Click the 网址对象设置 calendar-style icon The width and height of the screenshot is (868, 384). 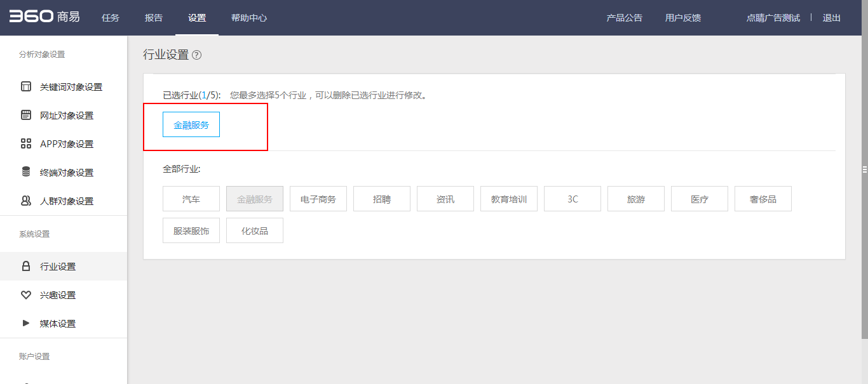(x=26, y=116)
